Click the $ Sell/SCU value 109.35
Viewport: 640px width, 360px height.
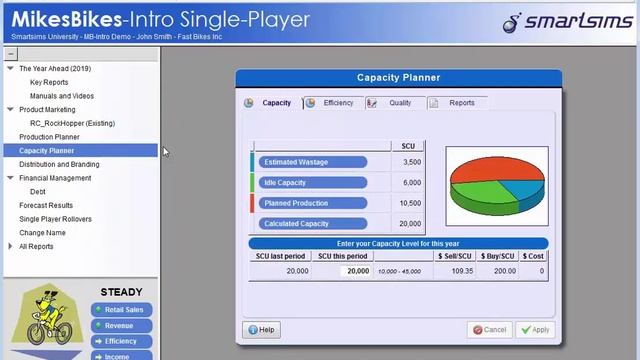(462, 271)
